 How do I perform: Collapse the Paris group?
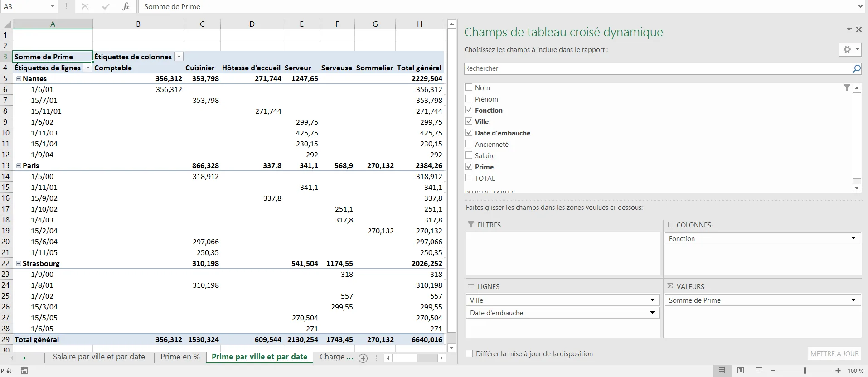tap(19, 165)
